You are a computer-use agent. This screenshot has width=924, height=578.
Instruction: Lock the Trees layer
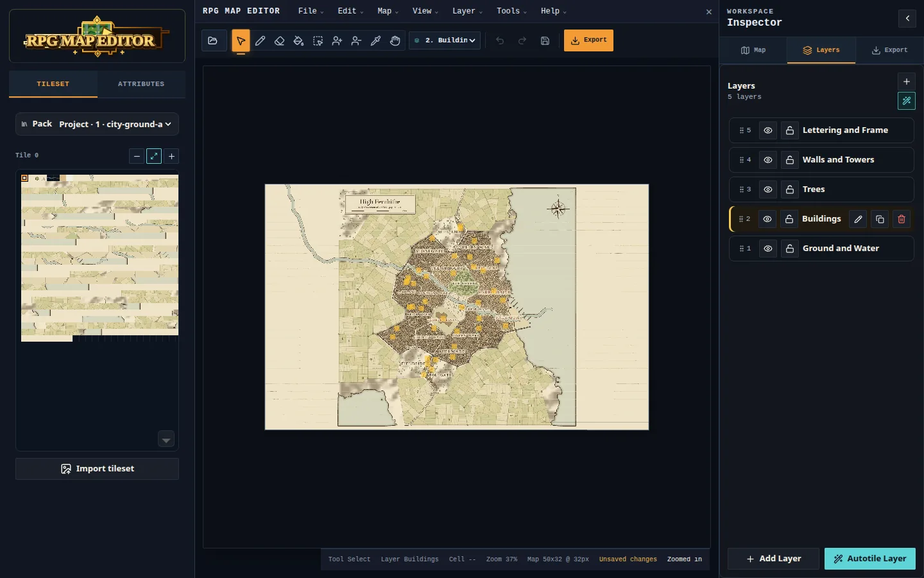[x=790, y=189]
